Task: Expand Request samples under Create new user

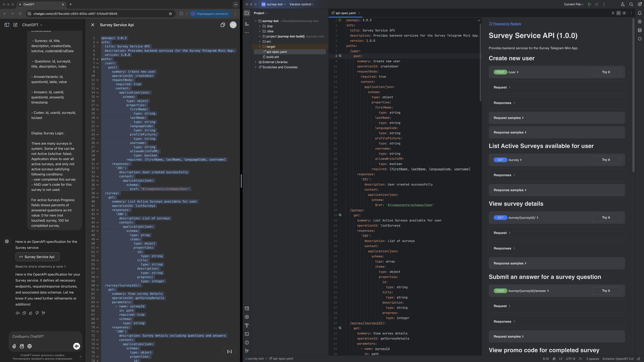Action: [x=557, y=118]
